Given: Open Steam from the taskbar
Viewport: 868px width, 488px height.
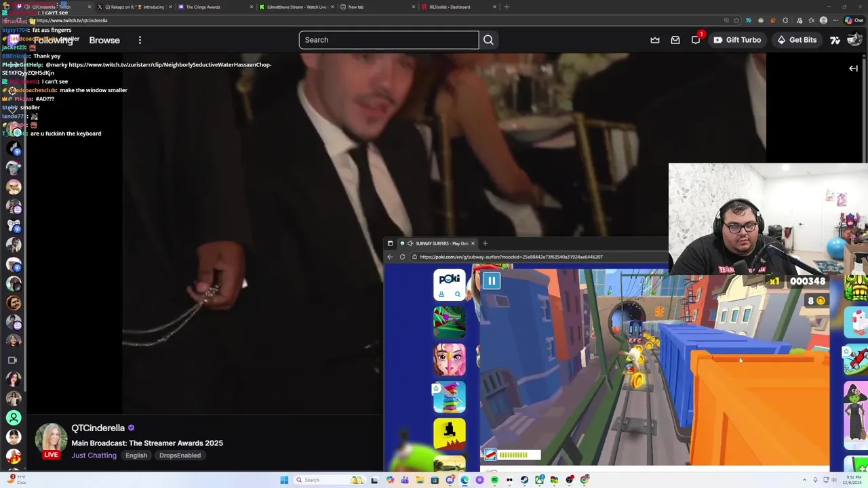Looking at the screenshot, I should click(x=524, y=480).
